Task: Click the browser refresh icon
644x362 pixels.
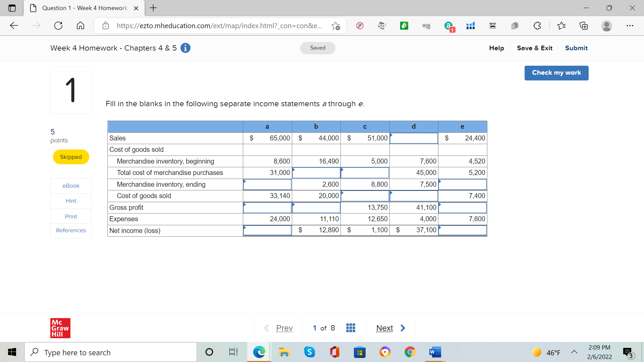Action: coord(58,26)
